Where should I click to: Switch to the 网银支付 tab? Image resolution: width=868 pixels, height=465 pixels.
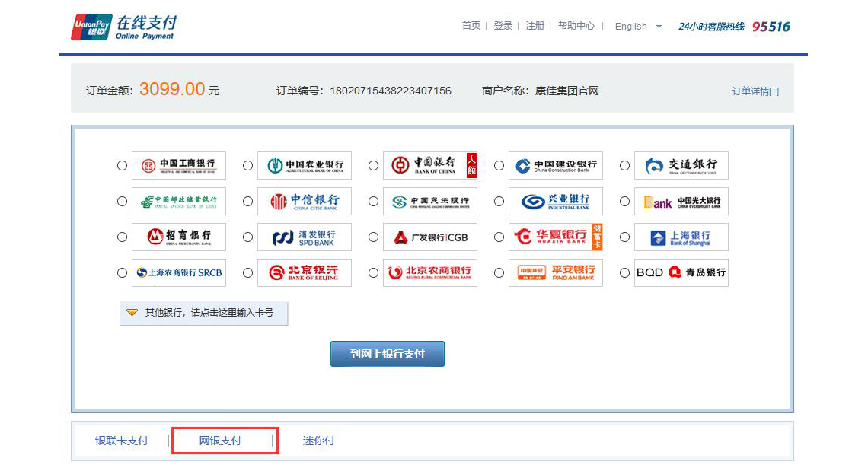220,441
